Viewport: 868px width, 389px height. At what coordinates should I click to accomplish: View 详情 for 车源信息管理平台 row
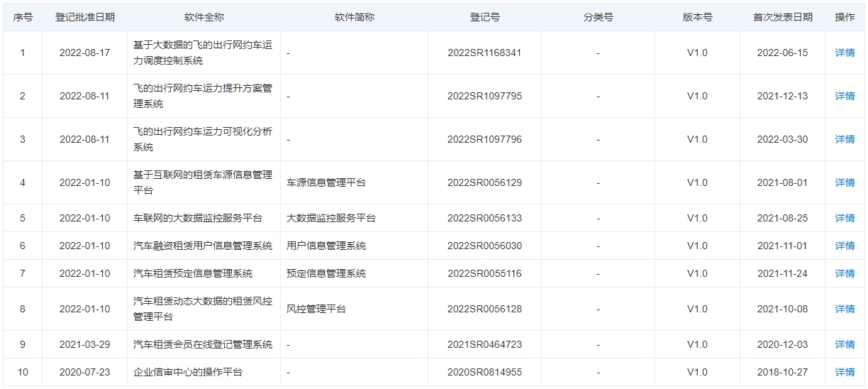pyautogui.click(x=845, y=182)
